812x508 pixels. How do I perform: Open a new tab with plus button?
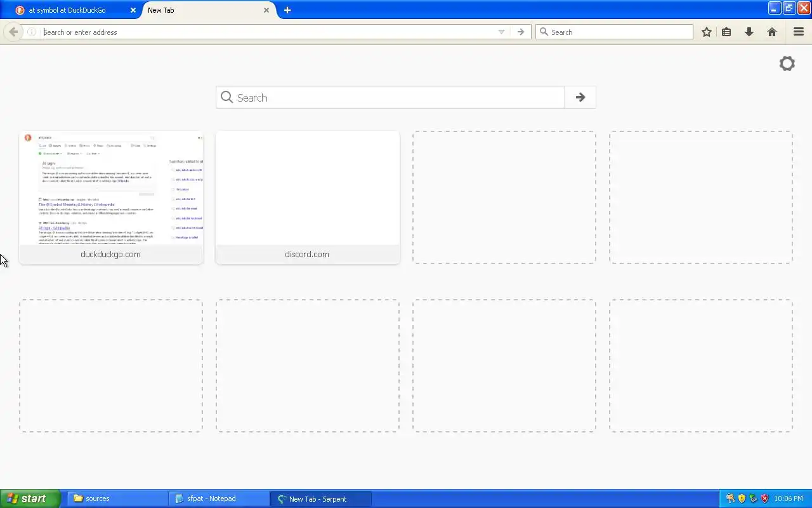coord(287,10)
